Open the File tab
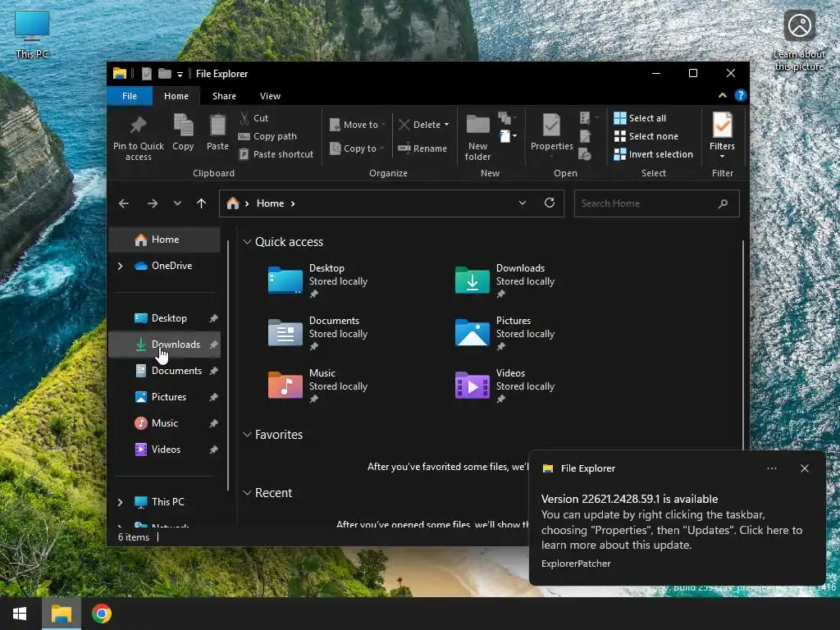The image size is (840, 630). (130, 96)
